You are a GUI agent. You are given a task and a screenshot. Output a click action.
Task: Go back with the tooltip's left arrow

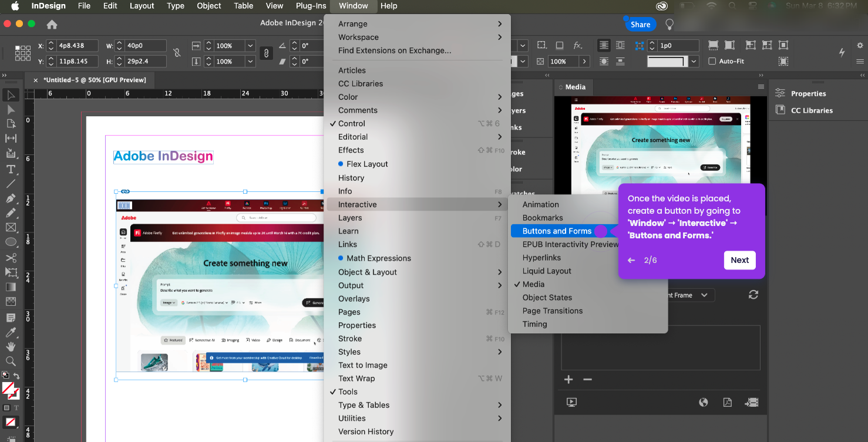click(631, 260)
